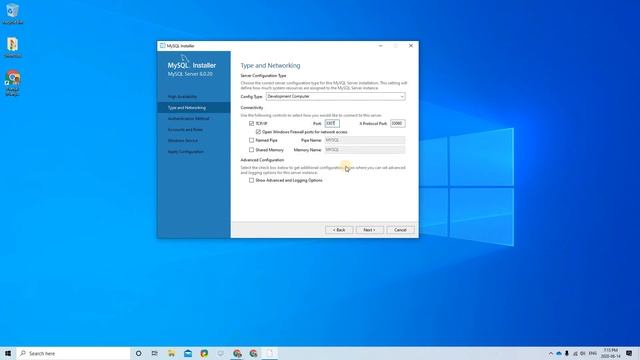The width and height of the screenshot is (640, 360).
Task: Click the Connectivity section label
Action: pyautogui.click(x=252, y=108)
